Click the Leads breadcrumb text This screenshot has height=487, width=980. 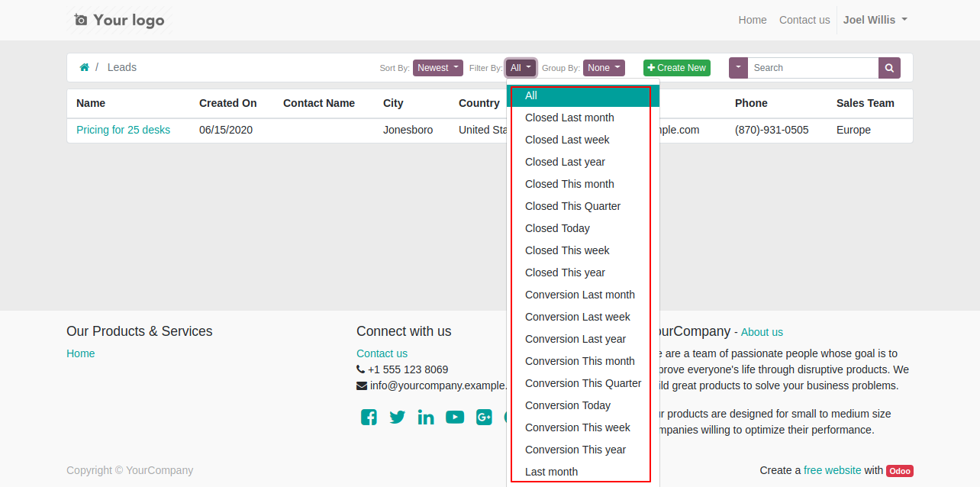point(122,67)
